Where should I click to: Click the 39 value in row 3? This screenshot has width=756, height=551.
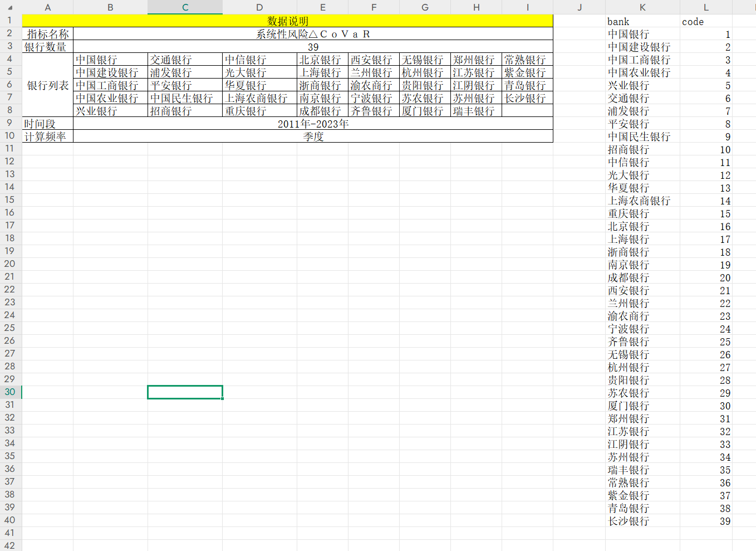[x=313, y=47]
